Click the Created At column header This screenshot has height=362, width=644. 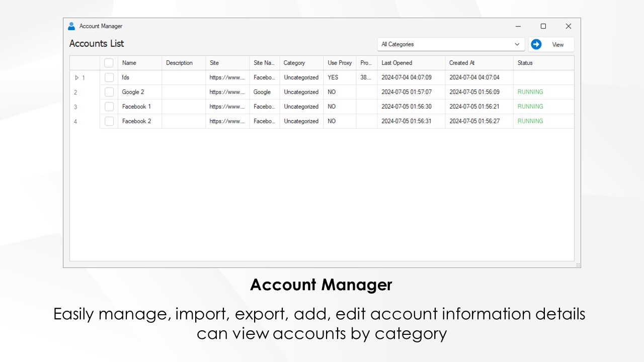(x=461, y=63)
